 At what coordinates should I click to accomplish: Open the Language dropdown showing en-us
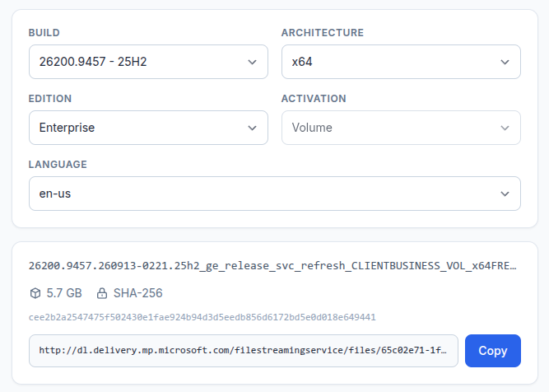[x=275, y=194]
